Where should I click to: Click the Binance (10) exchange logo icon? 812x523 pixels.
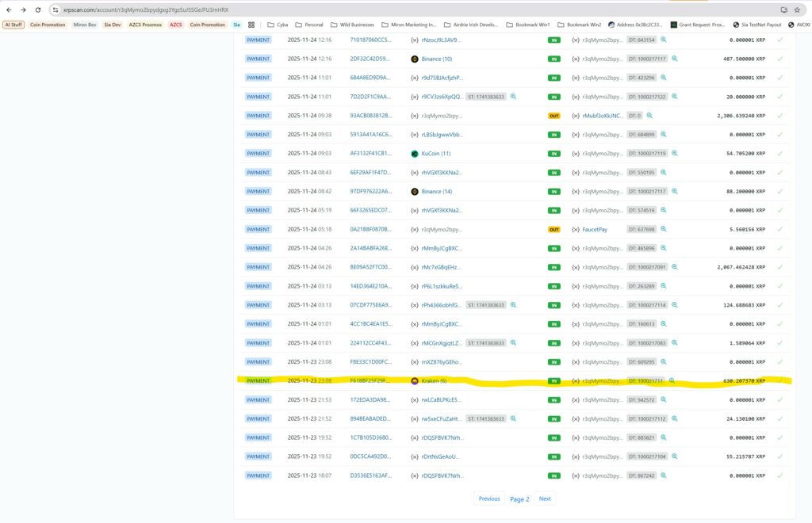pos(414,59)
